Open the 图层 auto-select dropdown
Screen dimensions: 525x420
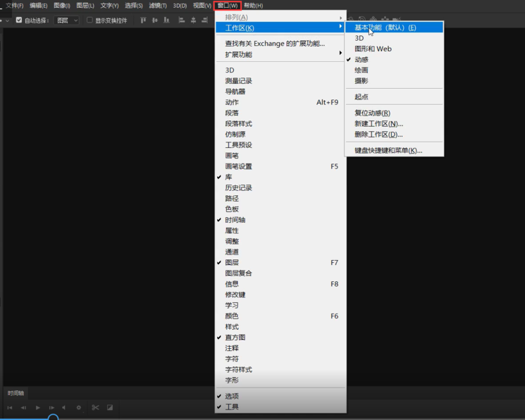point(67,20)
